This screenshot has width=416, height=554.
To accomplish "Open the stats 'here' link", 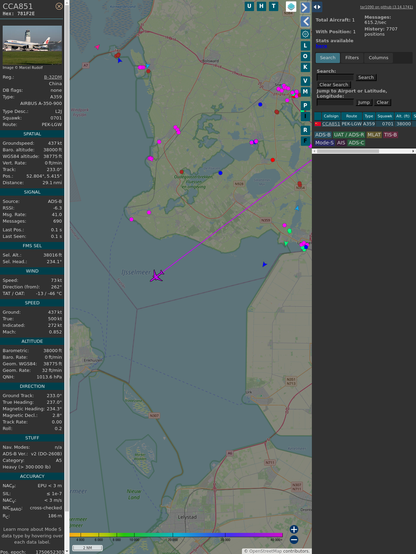I will (321, 46).
